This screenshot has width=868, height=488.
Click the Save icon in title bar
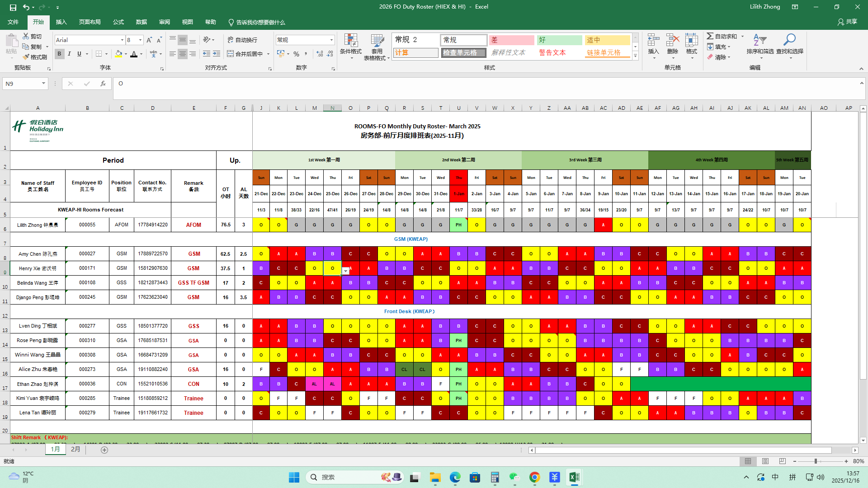click(13, 7)
